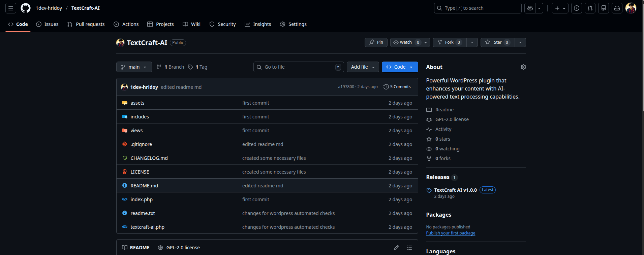Select the README tab above the readme
Image resolution: width=644 pixels, height=255 pixels.
(136, 248)
